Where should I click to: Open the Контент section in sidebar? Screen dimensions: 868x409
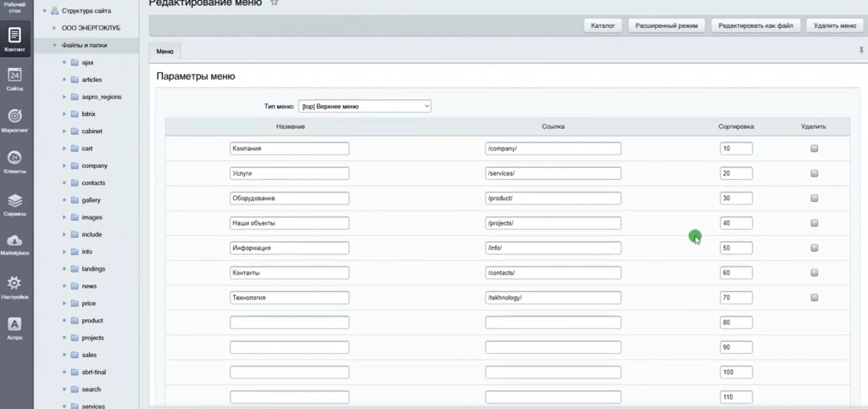14,39
